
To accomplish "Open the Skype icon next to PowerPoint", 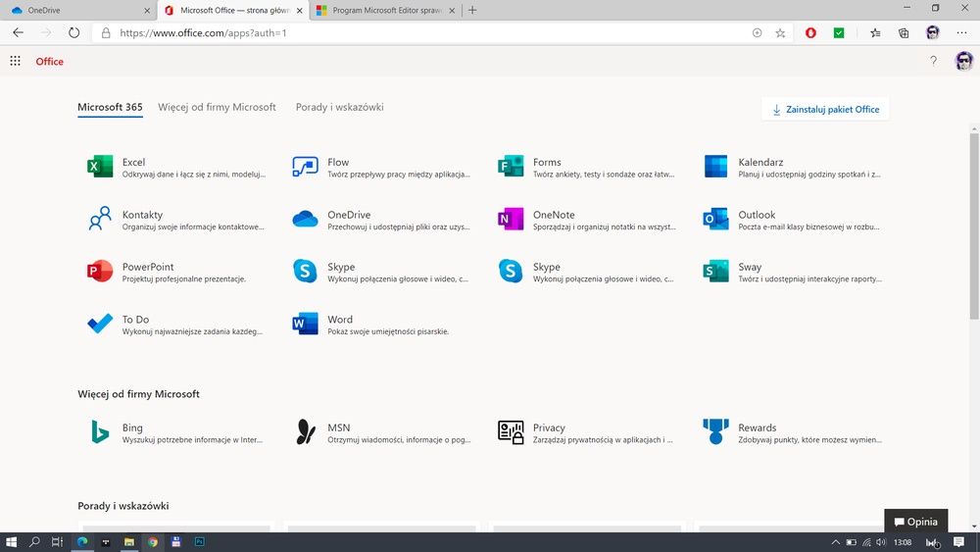I will (x=305, y=272).
